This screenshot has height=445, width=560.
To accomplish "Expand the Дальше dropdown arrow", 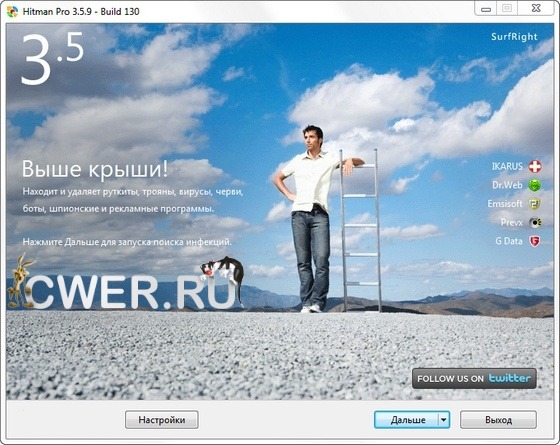I will (x=444, y=420).
